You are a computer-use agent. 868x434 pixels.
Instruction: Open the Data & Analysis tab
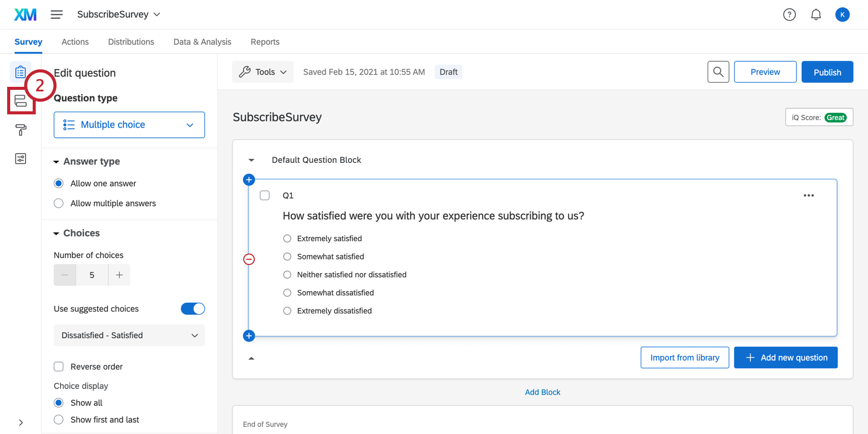click(x=202, y=42)
